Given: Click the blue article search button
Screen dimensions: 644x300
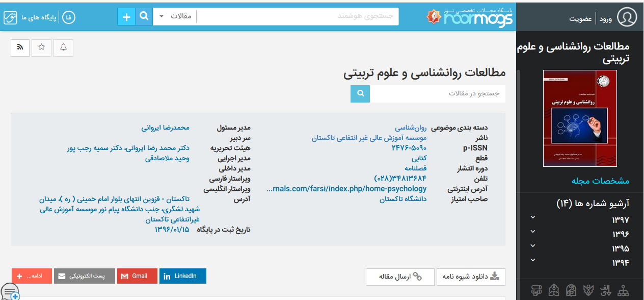Looking at the screenshot, I should pos(360,94).
